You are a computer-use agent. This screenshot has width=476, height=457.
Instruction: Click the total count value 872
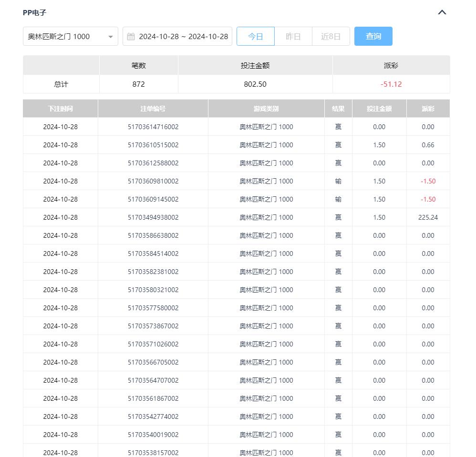click(138, 84)
